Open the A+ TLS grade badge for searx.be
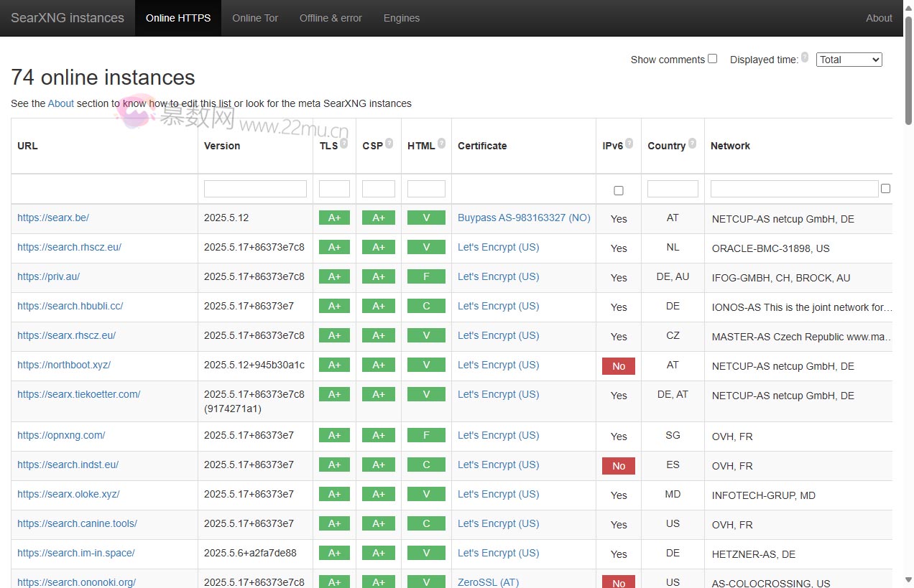Screen dimensions: 914x588 click(334, 218)
